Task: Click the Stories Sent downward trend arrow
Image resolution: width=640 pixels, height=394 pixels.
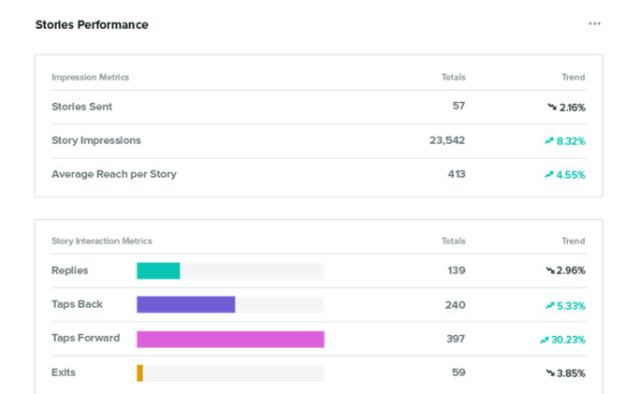Action: tap(552, 107)
